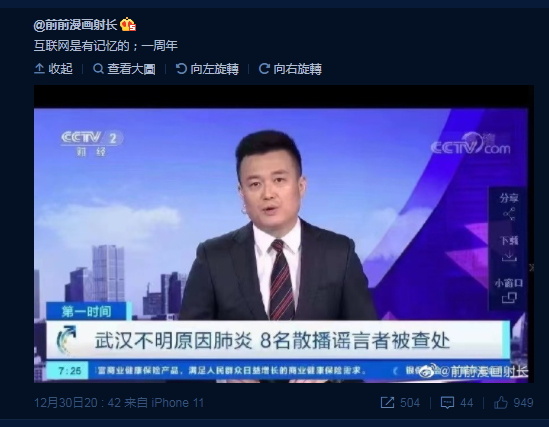549x427 pixels.
Task: Like the post via thumbs-up showing 949
Action: [501, 402]
